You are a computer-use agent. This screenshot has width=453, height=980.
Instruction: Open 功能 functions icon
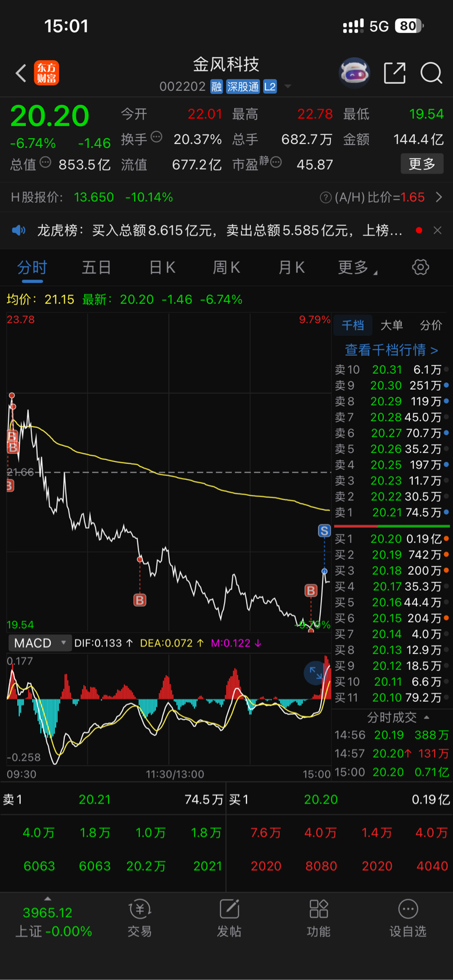pyautogui.click(x=319, y=918)
